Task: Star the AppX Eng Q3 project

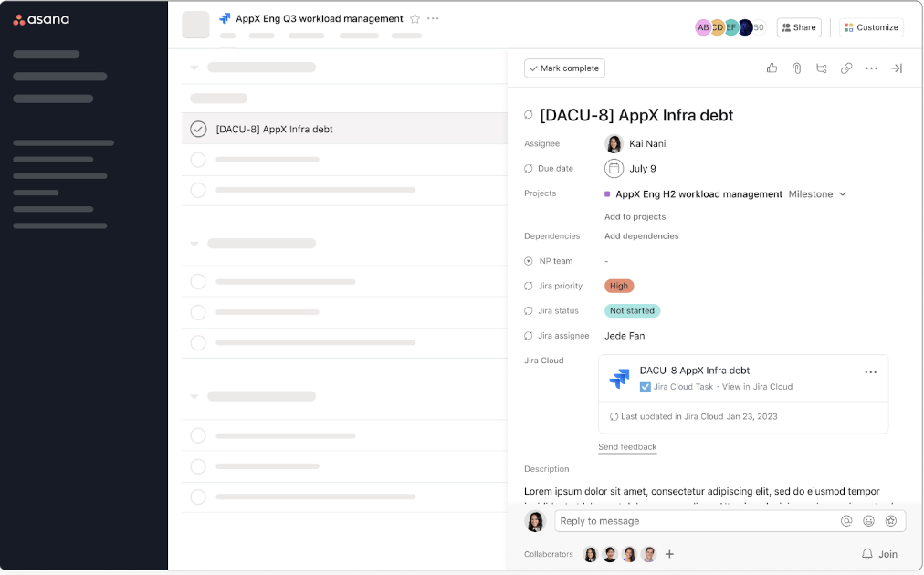Action: (415, 17)
